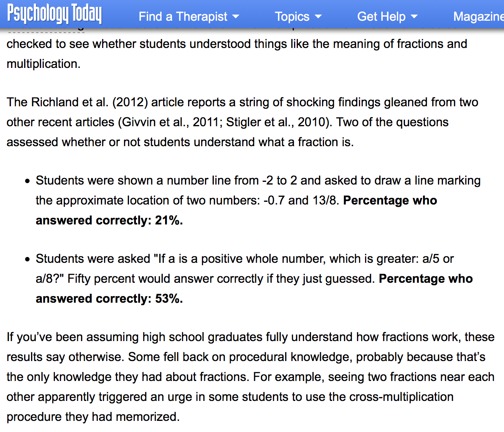Click the number -0.7 in the bullet
Screen dimensions: 504x432
click(274, 200)
